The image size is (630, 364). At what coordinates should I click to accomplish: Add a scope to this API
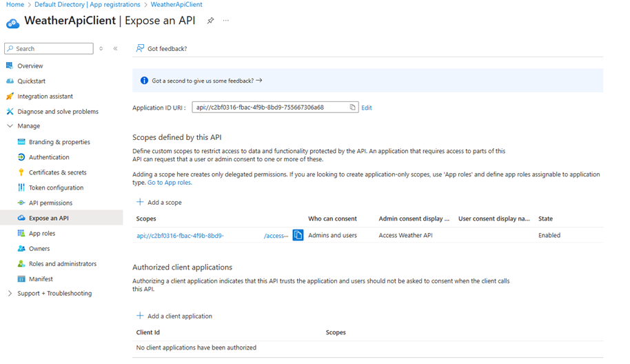(x=159, y=202)
